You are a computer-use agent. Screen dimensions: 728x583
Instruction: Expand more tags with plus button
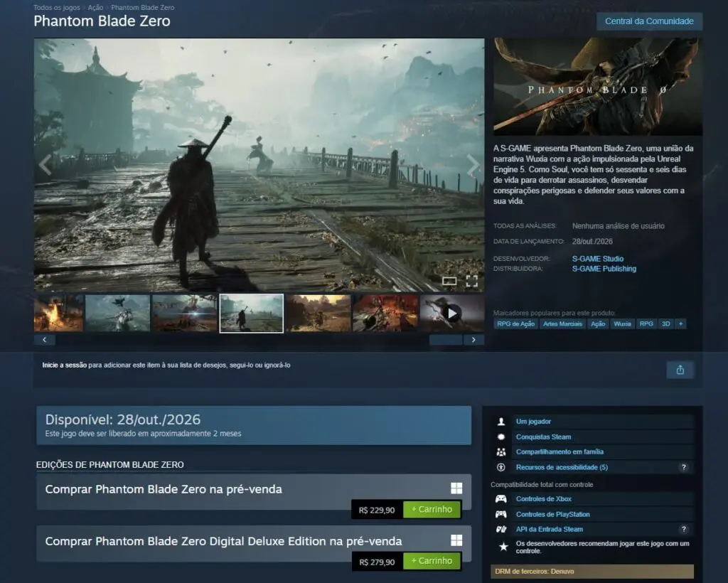680,324
